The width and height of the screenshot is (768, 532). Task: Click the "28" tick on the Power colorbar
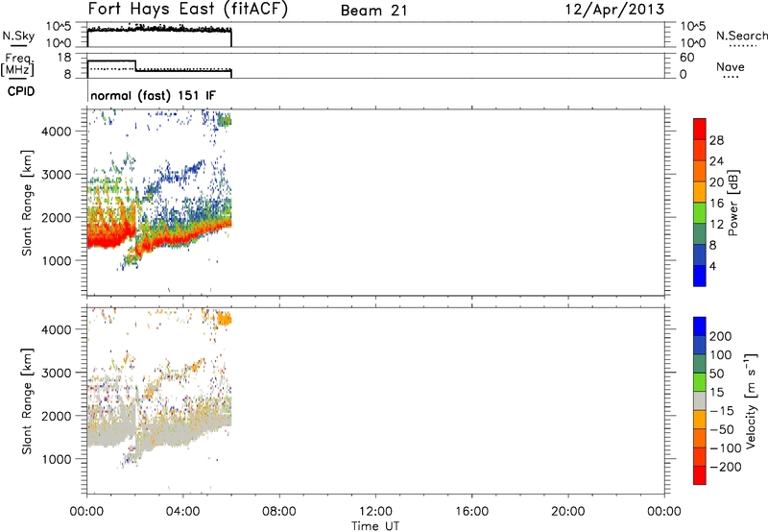pyautogui.click(x=716, y=140)
